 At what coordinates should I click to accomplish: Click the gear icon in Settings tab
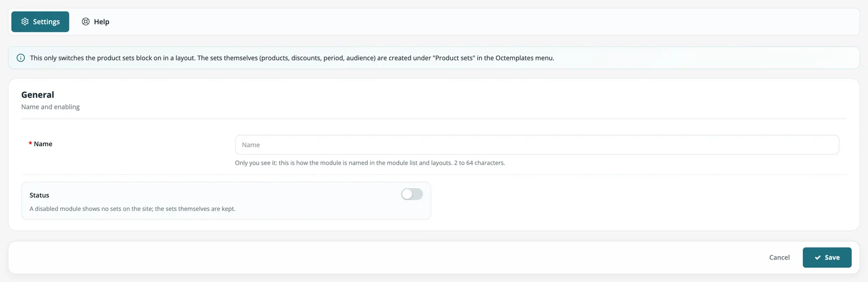coord(25,22)
